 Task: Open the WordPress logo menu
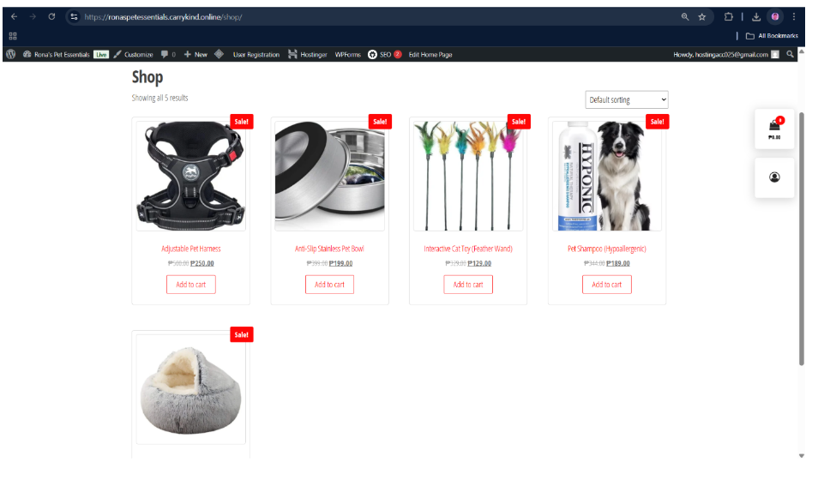(x=10, y=54)
